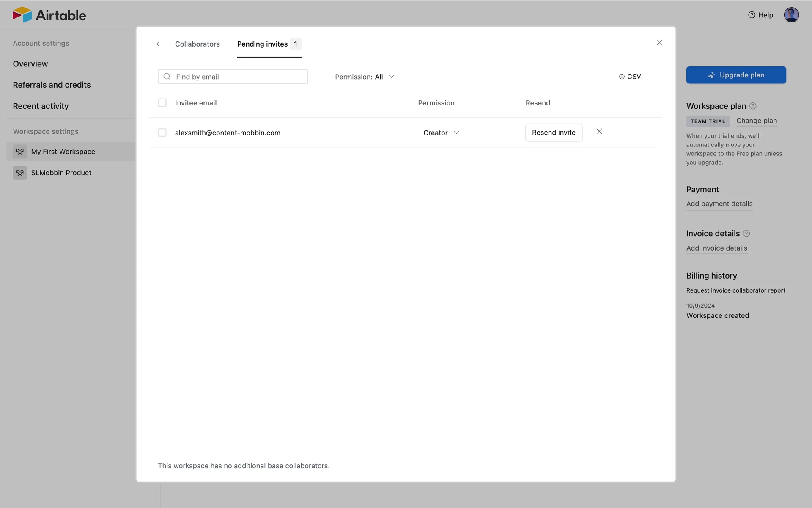The image size is (812, 508).
Task: Switch to the Collaborators tab
Action: pyautogui.click(x=198, y=44)
